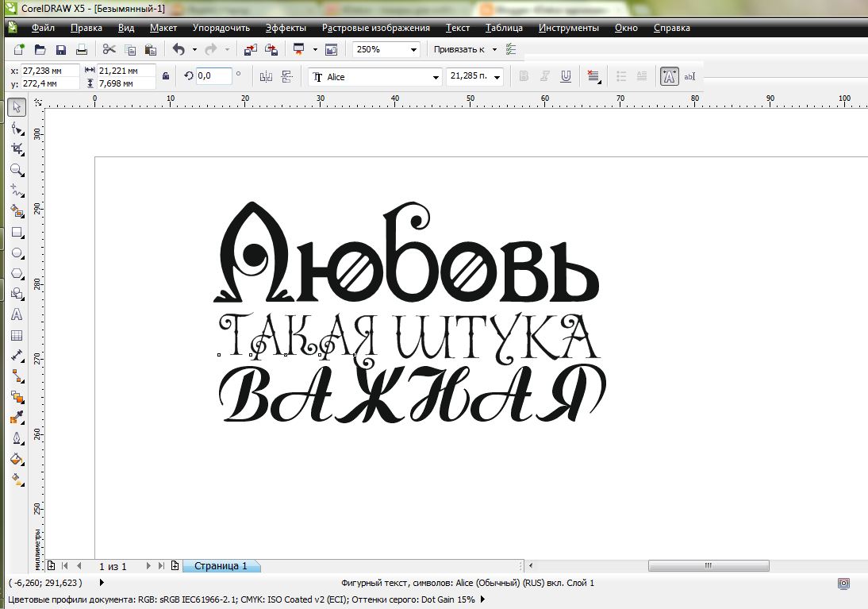This screenshot has height=609, width=868.
Task: Select the Shape tool
Action: click(17, 127)
